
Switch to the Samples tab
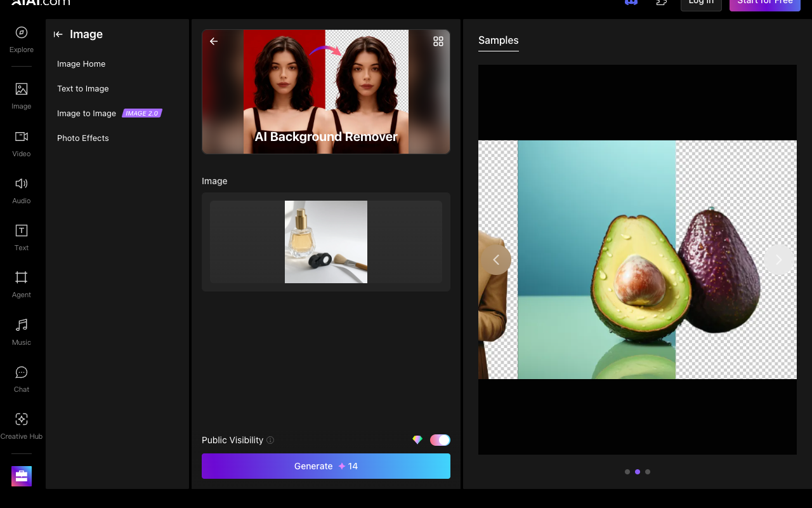tap(499, 41)
